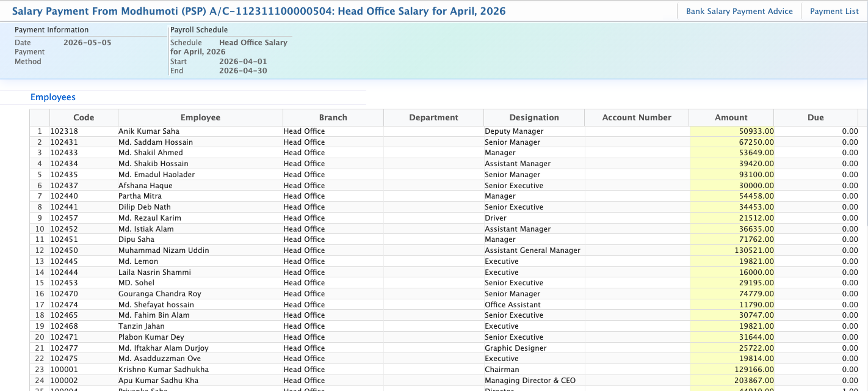
Task: Click the Due column header
Action: coord(815,117)
